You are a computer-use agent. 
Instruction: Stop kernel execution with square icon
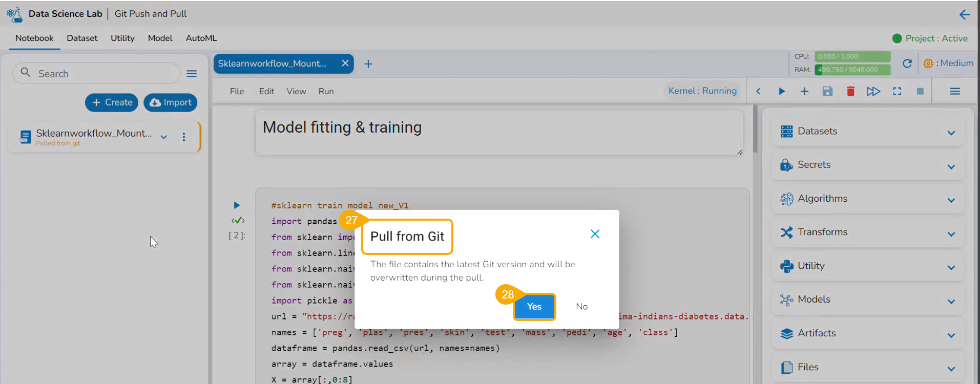click(920, 91)
